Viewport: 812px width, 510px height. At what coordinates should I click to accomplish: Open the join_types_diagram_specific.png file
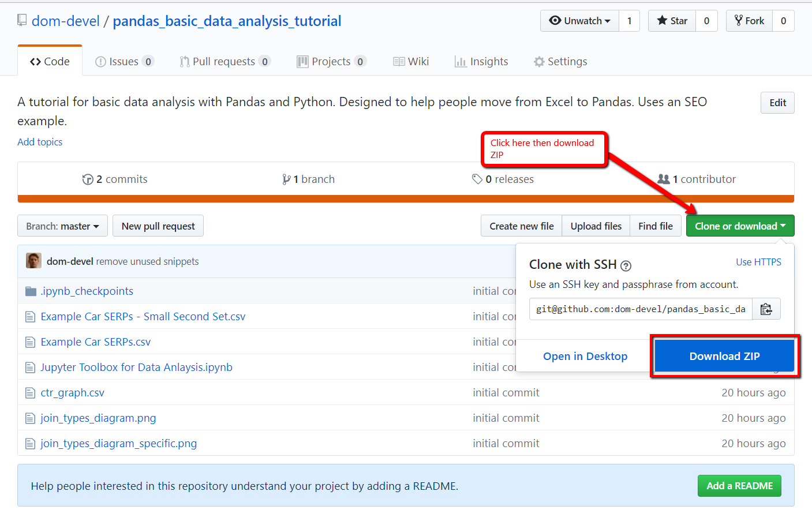pyautogui.click(x=119, y=444)
